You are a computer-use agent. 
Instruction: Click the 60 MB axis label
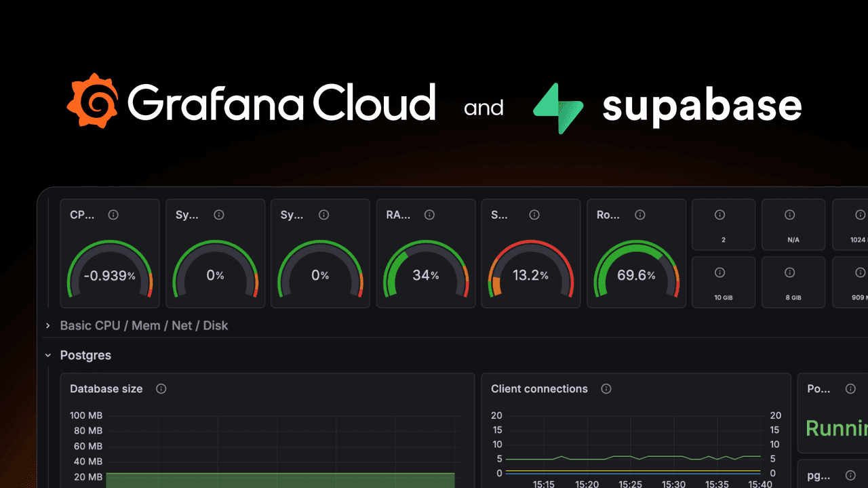87,446
